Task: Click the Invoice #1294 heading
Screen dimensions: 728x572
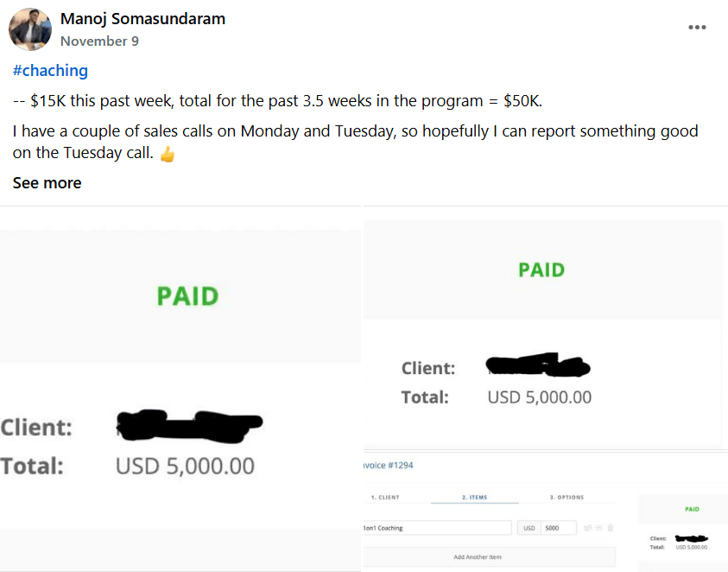Action: 389,465
